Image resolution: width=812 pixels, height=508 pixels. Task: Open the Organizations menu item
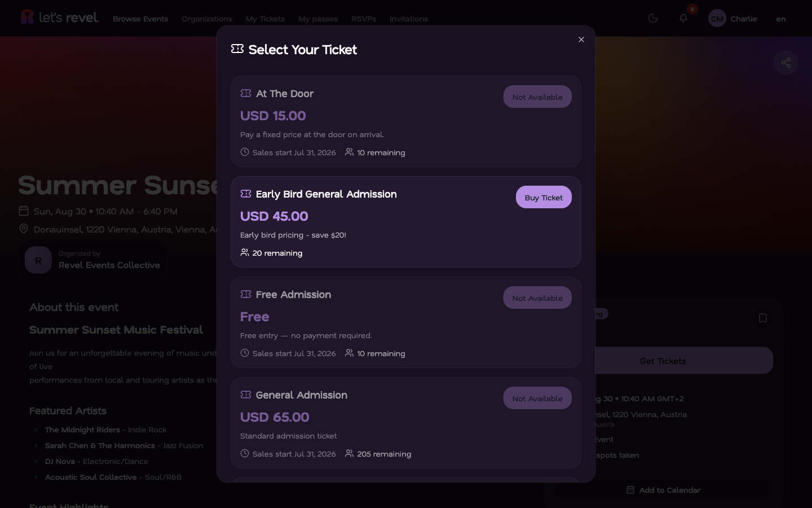[x=207, y=19]
